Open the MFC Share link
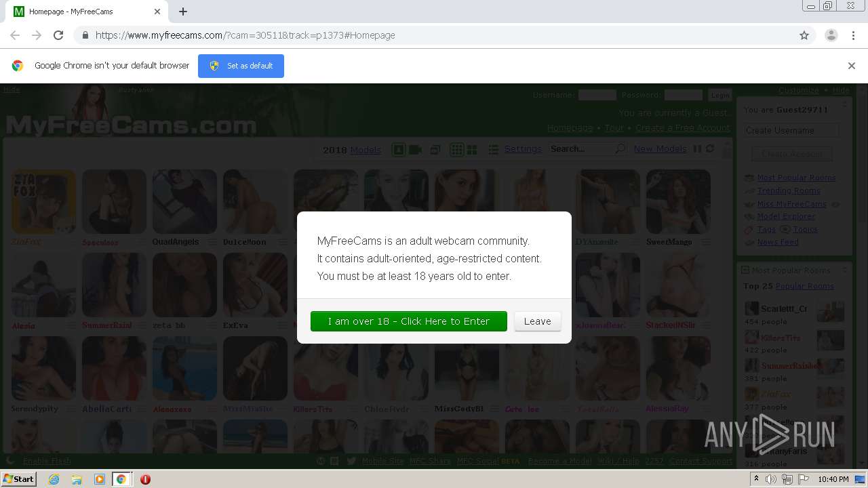Screen dimensions: 868x488 (430, 461)
